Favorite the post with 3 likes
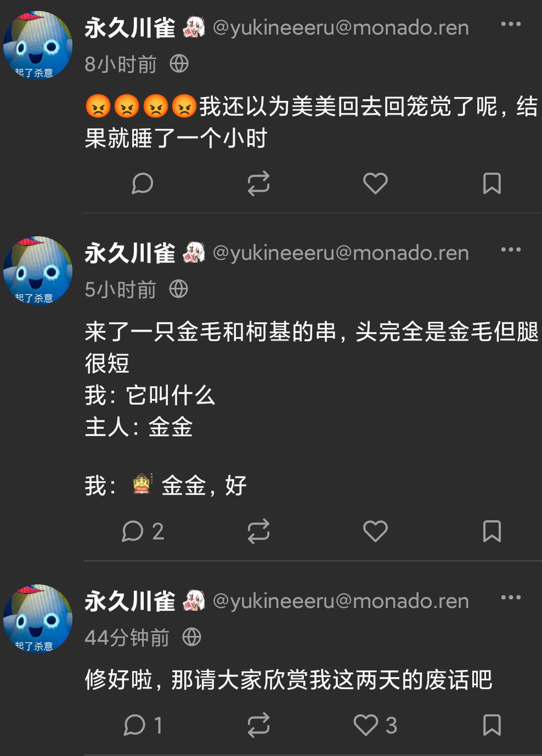This screenshot has height=756, width=542. [376, 725]
